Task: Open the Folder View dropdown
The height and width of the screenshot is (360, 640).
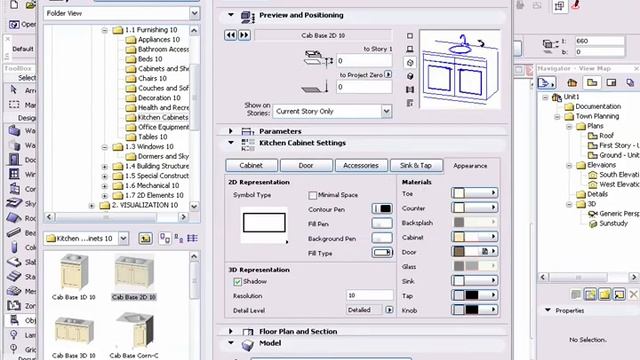Action: point(194,13)
